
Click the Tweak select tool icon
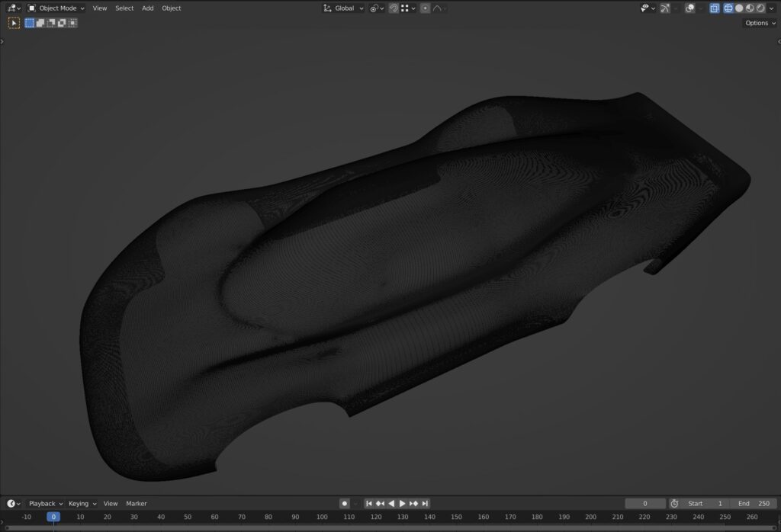click(x=14, y=22)
